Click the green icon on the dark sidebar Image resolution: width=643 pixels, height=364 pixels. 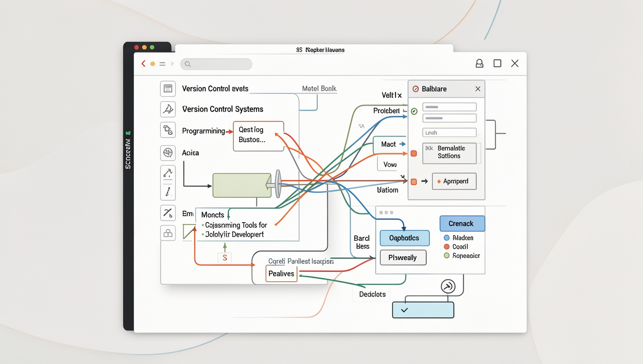(128, 133)
